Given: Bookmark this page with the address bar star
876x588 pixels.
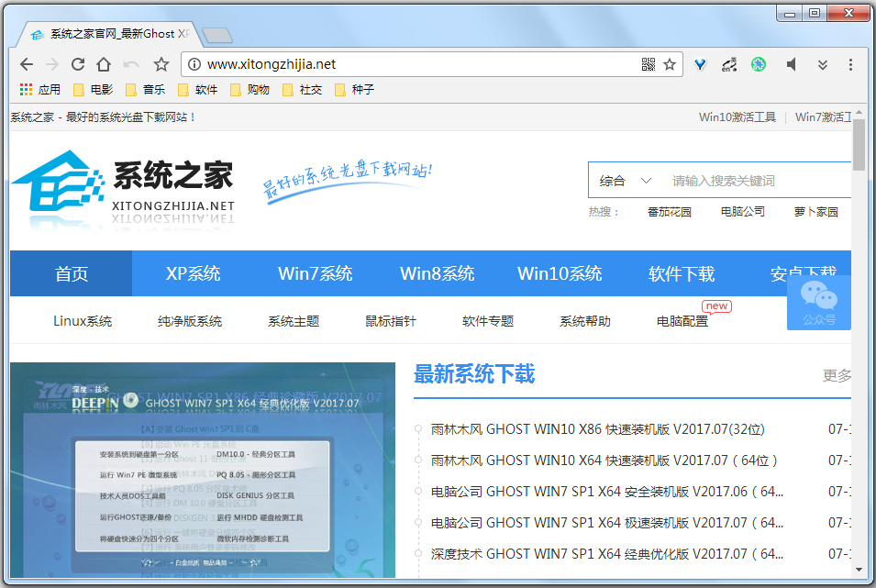Looking at the screenshot, I should [670, 64].
